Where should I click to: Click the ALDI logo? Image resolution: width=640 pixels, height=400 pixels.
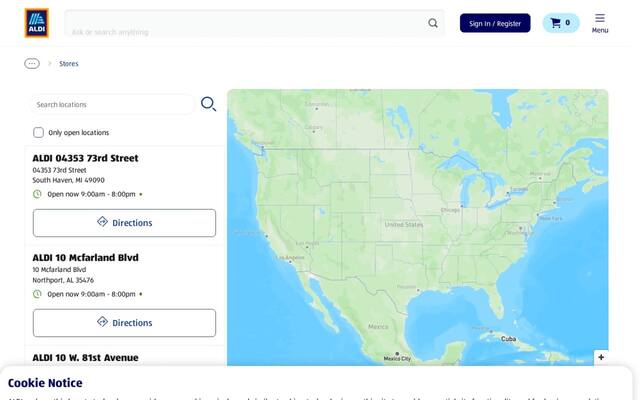point(36,23)
